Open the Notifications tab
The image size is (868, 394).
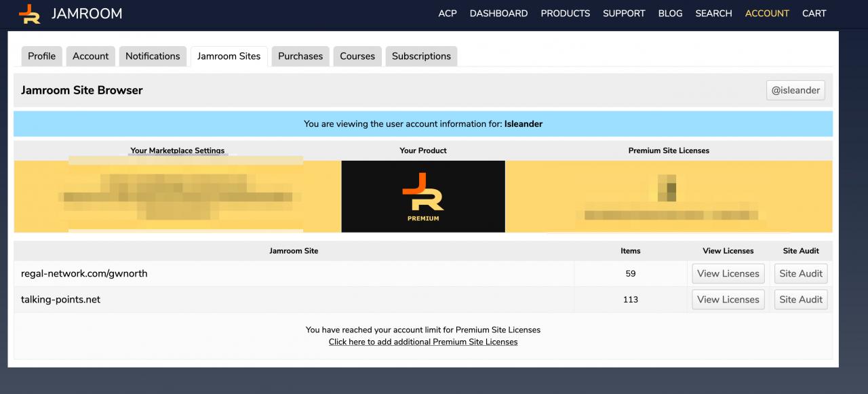click(x=153, y=56)
